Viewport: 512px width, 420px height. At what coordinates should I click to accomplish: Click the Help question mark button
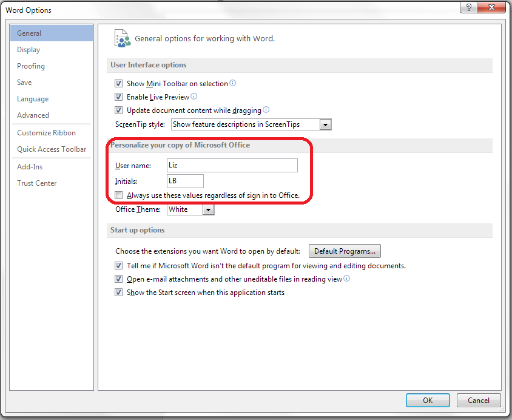[468, 7]
